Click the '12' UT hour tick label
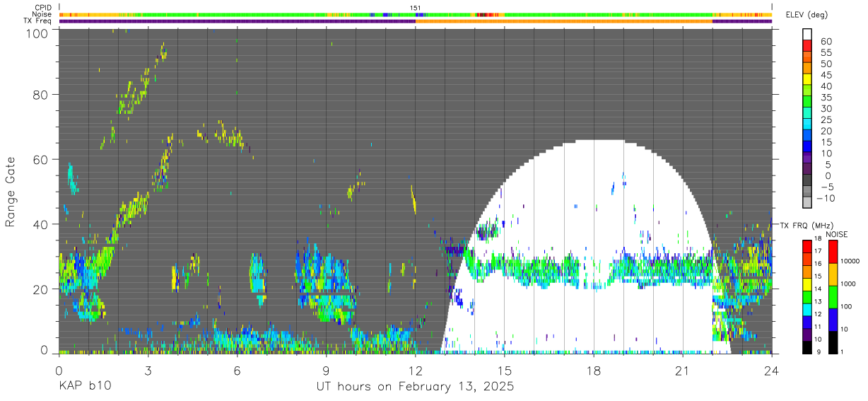This screenshot has height=401, width=868. coord(416,370)
